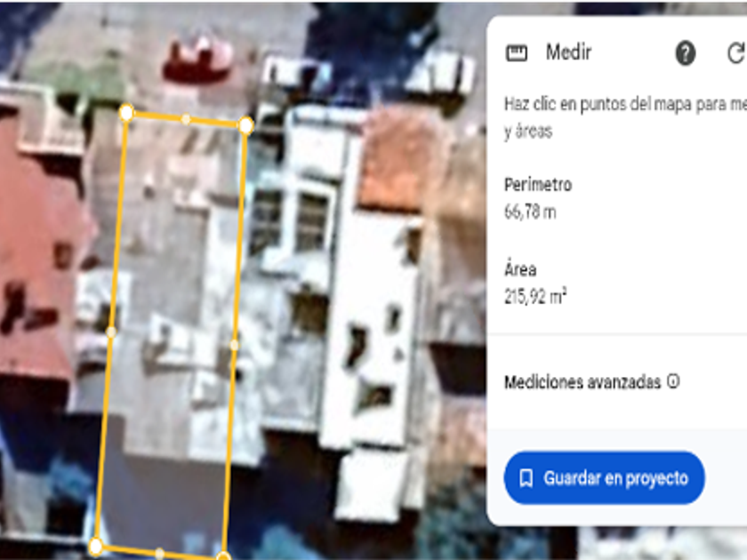Viewport: 747px width, 560px height.
Task: Select the area value 215,92 m²
Action: pyautogui.click(x=535, y=297)
